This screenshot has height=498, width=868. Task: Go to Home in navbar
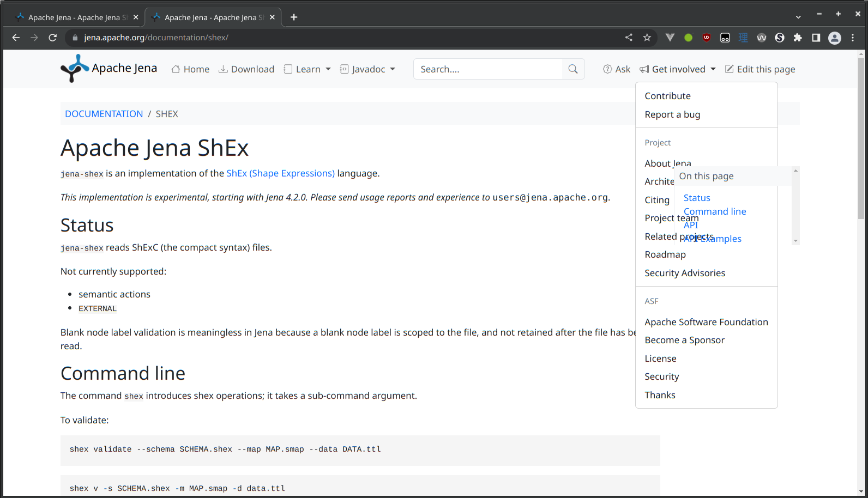pos(190,69)
